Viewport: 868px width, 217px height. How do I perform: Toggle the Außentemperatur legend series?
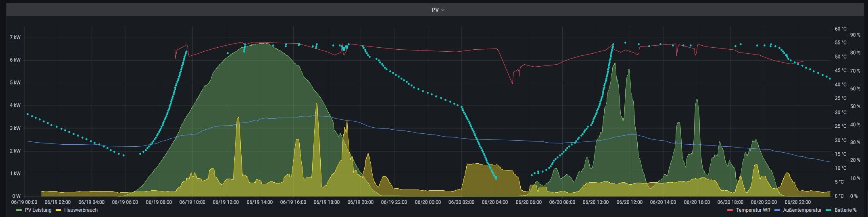pos(802,210)
